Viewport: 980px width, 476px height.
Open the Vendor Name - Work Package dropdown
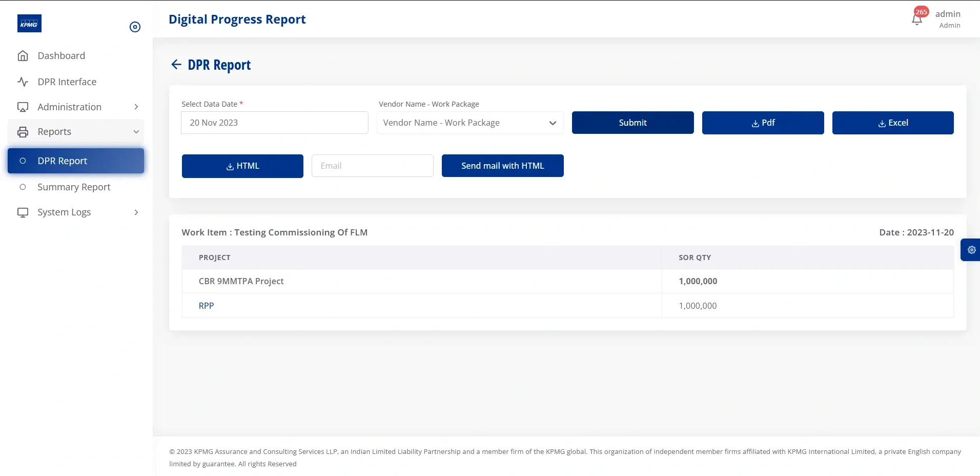(469, 123)
